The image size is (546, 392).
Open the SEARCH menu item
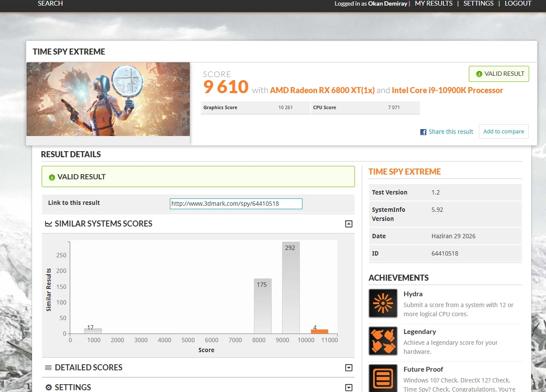(x=50, y=3)
